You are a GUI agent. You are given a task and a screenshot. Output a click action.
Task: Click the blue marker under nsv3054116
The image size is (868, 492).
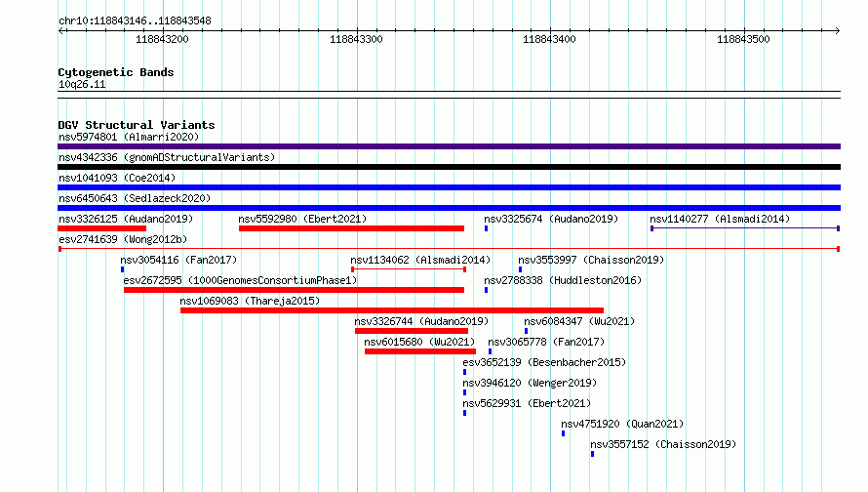pos(122,269)
